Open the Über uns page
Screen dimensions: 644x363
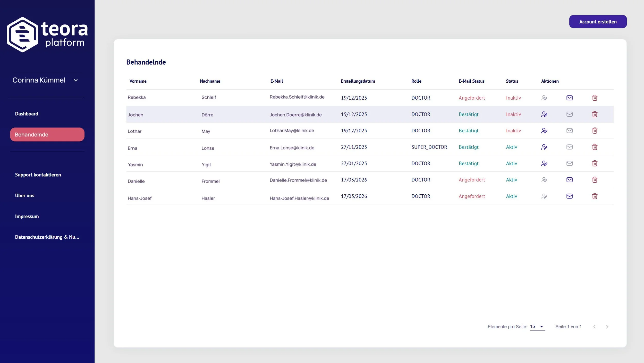click(x=24, y=195)
